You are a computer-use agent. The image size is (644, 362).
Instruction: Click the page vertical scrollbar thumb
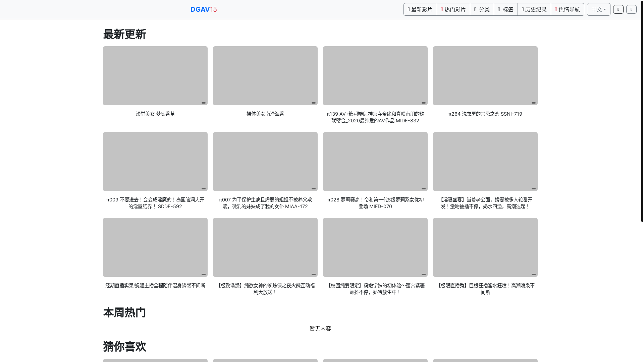[x=642, y=111]
